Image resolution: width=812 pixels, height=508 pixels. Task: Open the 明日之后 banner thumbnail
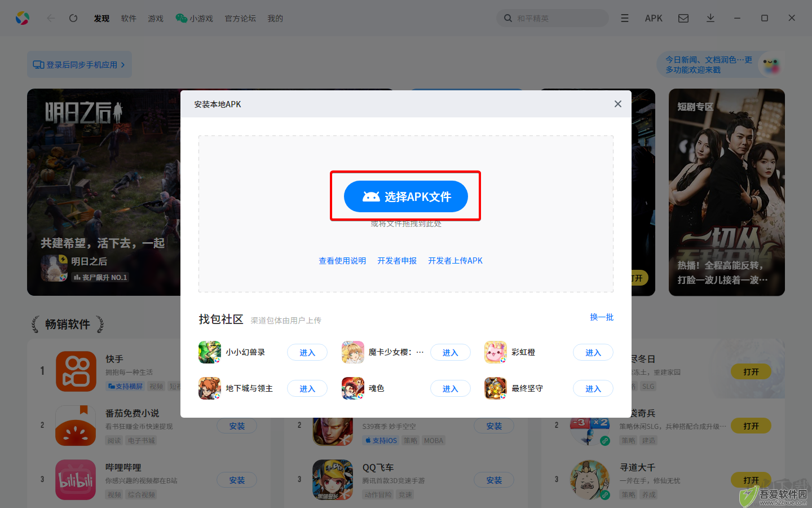click(x=104, y=192)
